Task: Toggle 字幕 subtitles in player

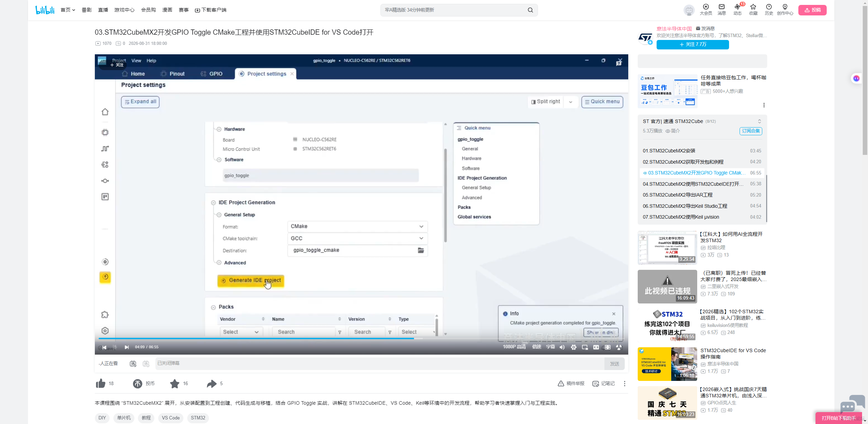Action: (x=551, y=347)
